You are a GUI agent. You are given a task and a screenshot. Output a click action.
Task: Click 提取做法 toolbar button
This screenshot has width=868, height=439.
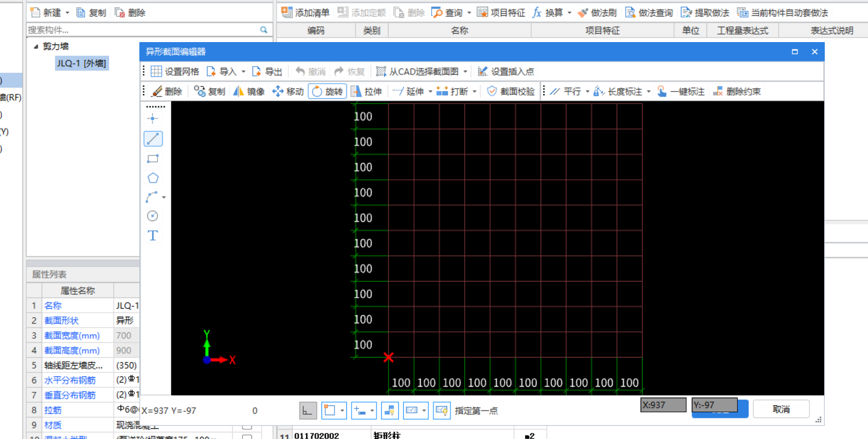click(705, 13)
